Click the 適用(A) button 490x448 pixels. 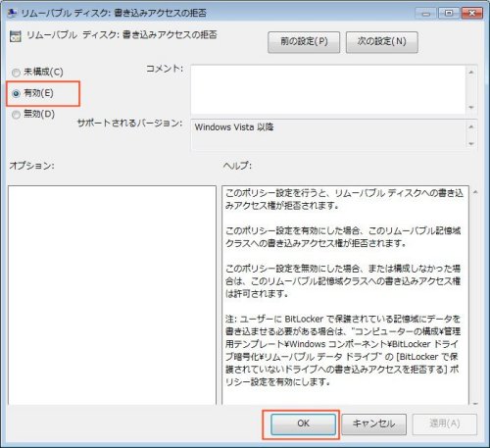click(445, 424)
